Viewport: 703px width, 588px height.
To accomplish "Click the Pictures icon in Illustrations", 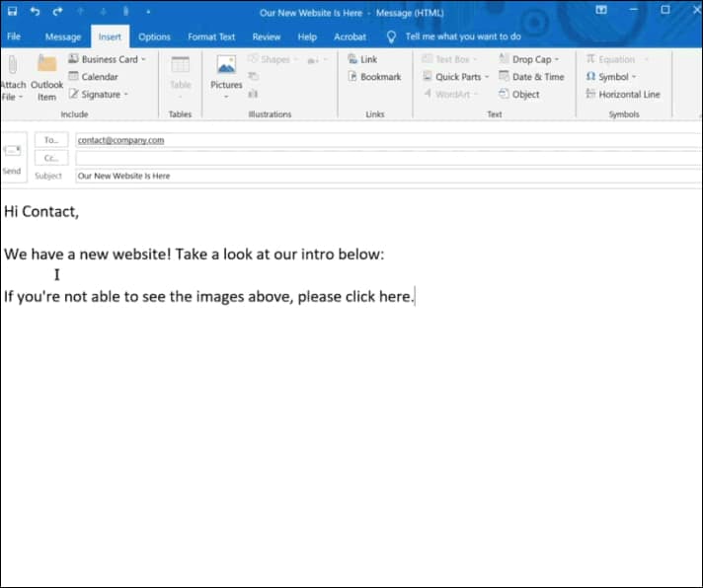I will pyautogui.click(x=226, y=70).
